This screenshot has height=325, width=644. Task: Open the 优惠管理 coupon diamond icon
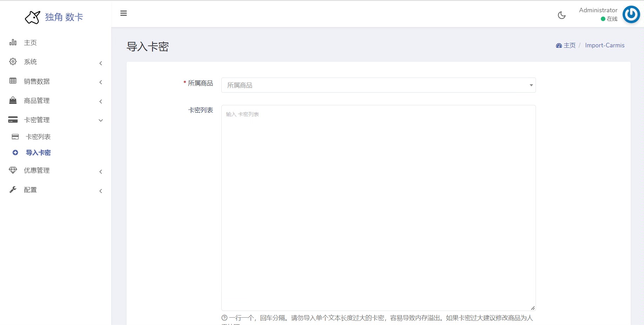point(13,171)
